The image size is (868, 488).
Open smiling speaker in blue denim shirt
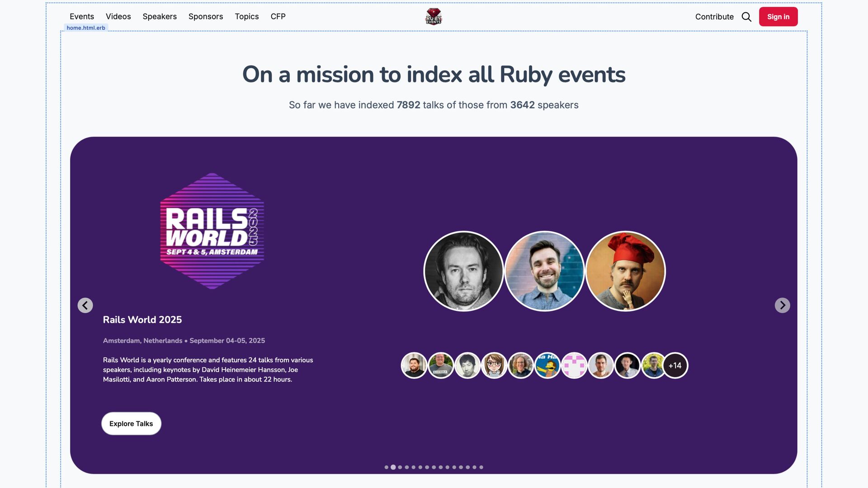[545, 271]
